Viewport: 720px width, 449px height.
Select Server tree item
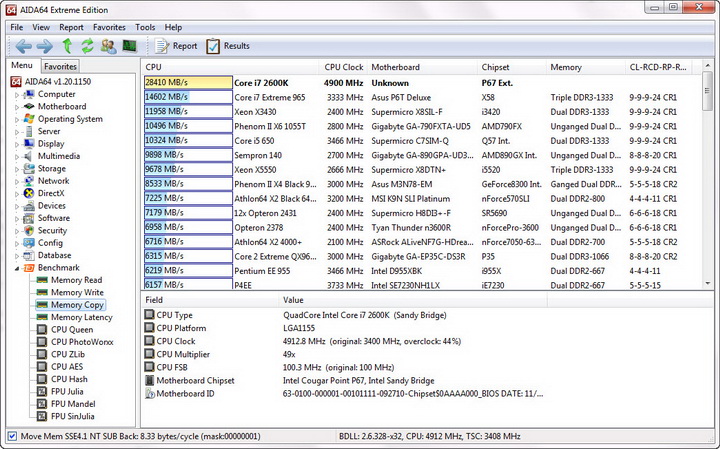point(42,131)
